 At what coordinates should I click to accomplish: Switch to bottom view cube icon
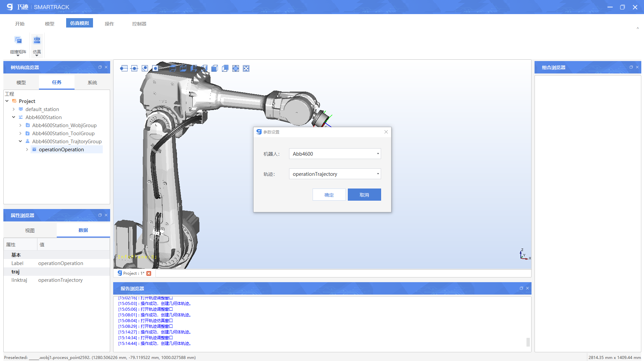[x=183, y=68]
